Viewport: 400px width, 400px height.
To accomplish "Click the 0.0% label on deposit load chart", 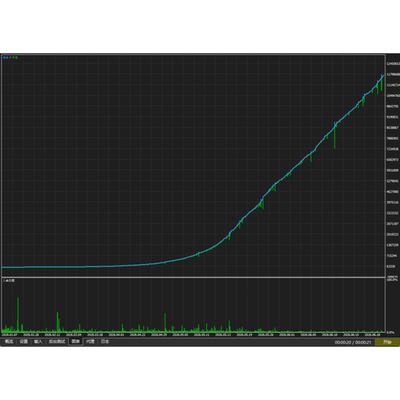I will pos(390,332).
